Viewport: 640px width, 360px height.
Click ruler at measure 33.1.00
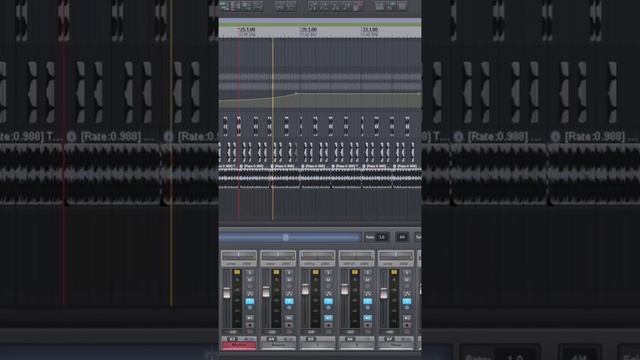(370, 30)
